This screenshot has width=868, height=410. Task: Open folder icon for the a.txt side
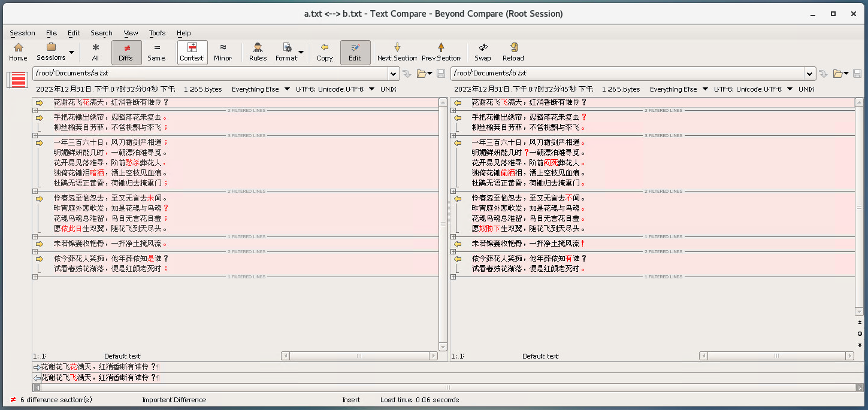pos(422,74)
